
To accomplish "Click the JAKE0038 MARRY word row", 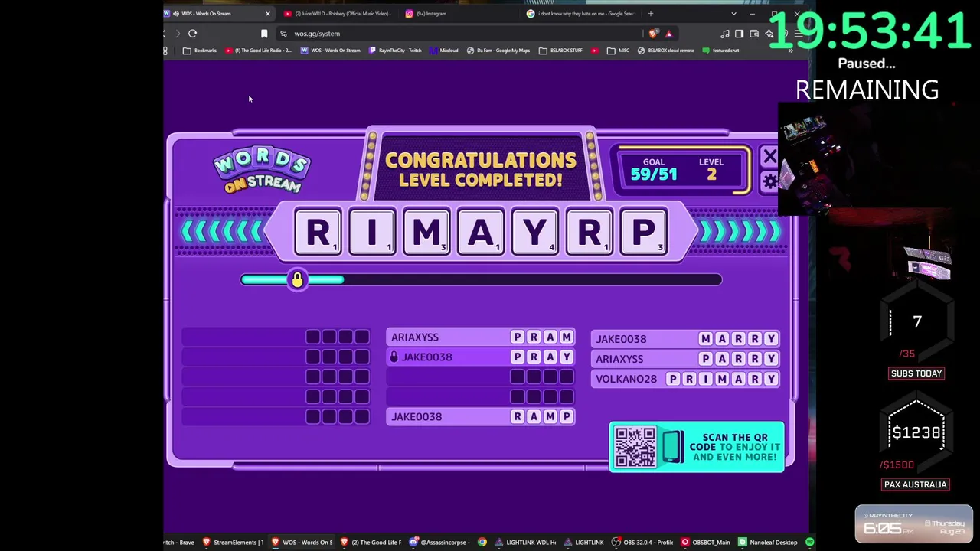I will (x=686, y=339).
